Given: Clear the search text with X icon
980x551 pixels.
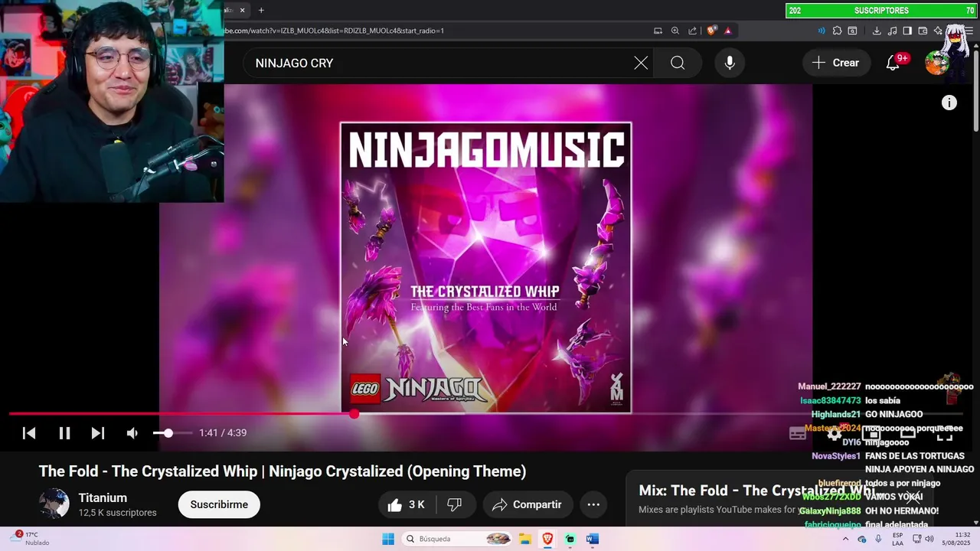Looking at the screenshot, I should [x=641, y=63].
